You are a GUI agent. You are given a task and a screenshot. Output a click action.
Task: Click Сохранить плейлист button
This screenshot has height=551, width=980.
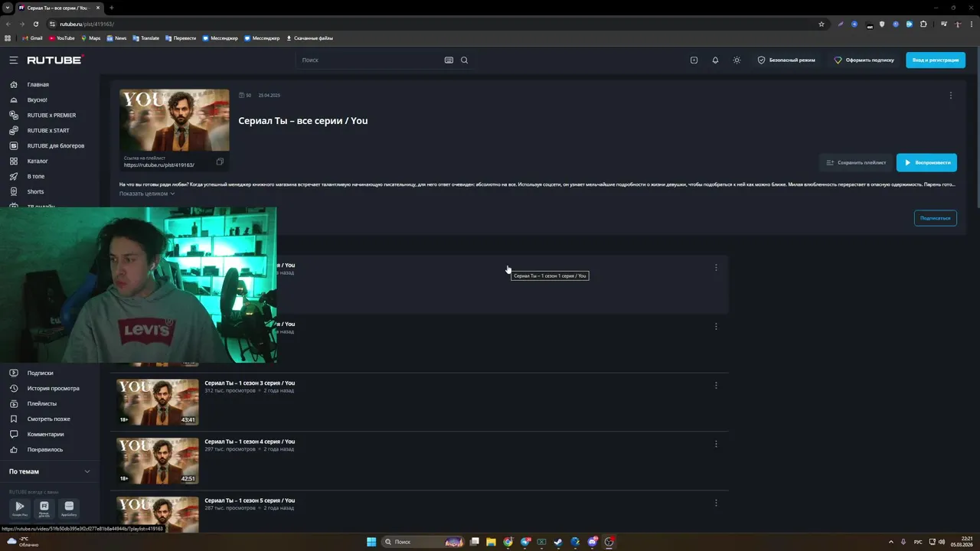[856, 162]
